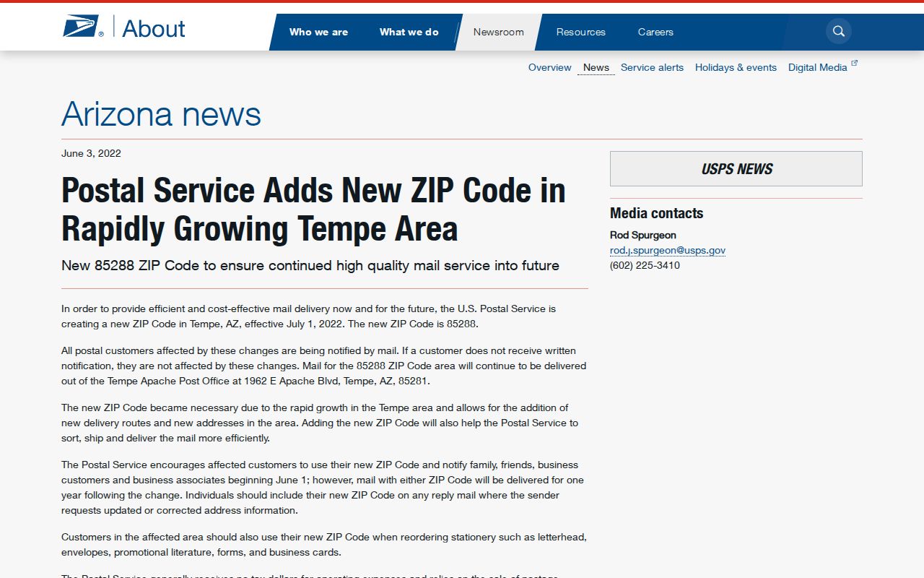Open the Who we are menu
The height and width of the screenshot is (578, 924).
pos(318,32)
